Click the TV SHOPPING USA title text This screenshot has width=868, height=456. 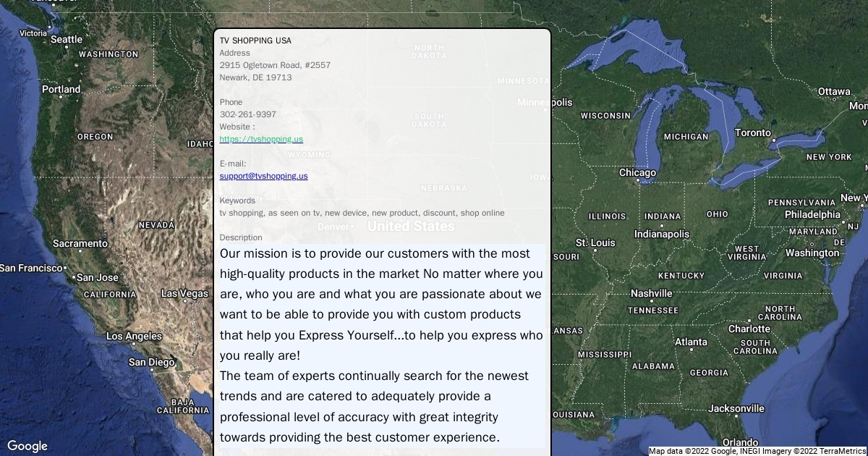point(255,41)
